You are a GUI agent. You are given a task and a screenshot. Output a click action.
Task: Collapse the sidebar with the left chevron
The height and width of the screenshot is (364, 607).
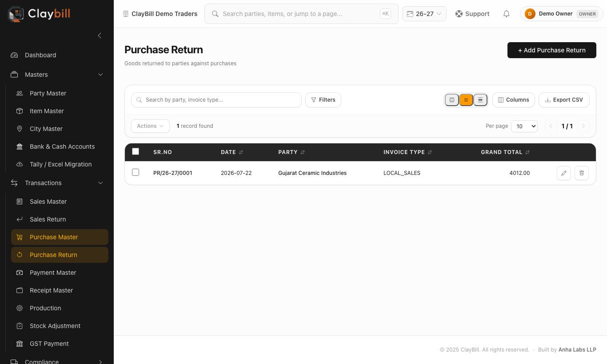tap(100, 36)
